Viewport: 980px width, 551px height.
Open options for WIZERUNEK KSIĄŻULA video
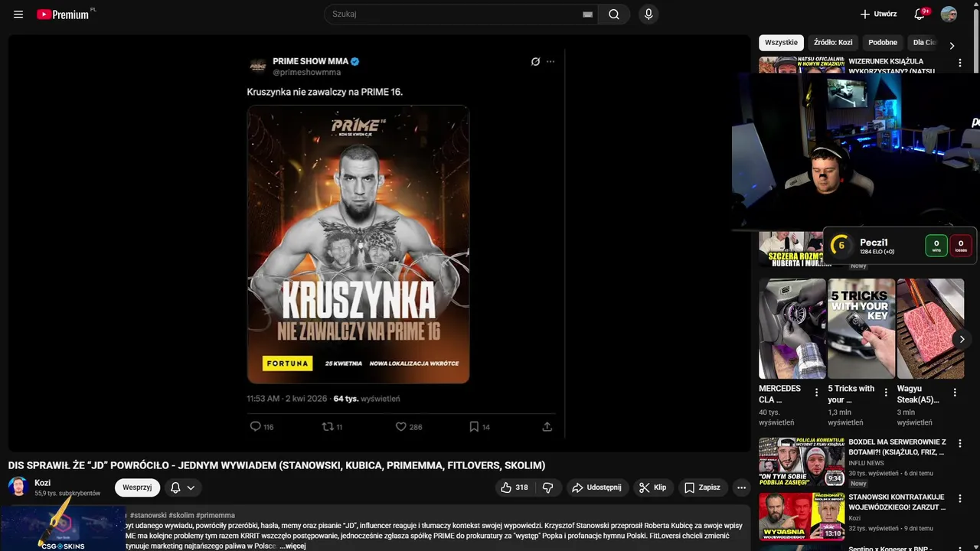click(x=959, y=63)
